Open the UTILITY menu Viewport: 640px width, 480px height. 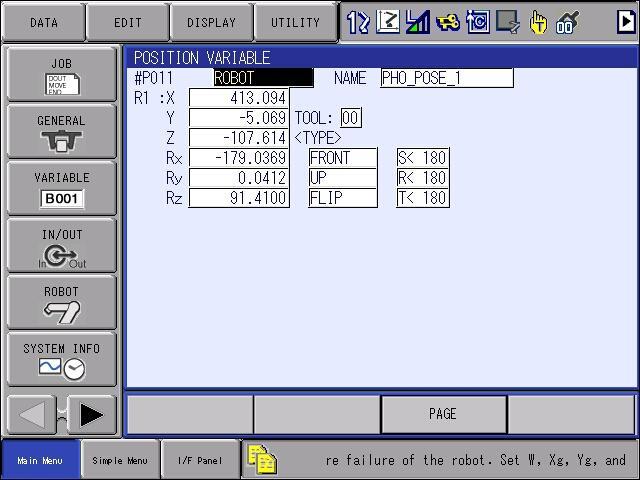point(296,22)
